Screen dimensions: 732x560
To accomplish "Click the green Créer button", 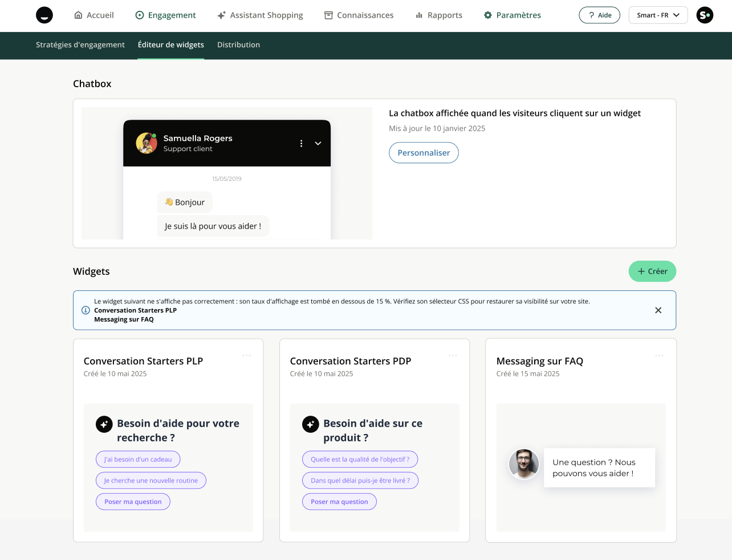I will (652, 271).
